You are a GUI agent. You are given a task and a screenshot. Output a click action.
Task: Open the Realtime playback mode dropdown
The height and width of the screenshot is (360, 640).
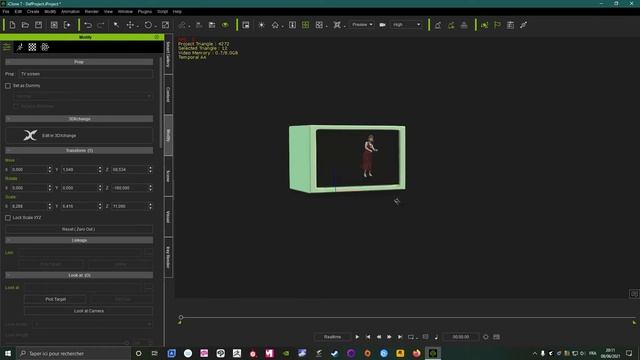(332, 337)
